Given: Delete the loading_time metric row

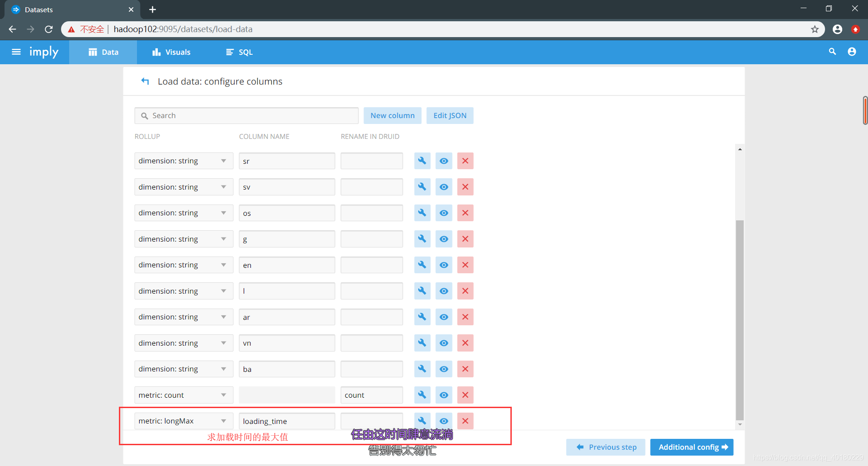Looking at the screenshot, I should 465,421.
